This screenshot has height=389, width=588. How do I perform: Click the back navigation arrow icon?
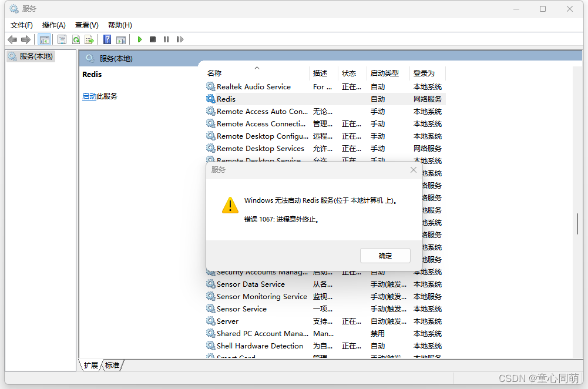coord(12,39)
